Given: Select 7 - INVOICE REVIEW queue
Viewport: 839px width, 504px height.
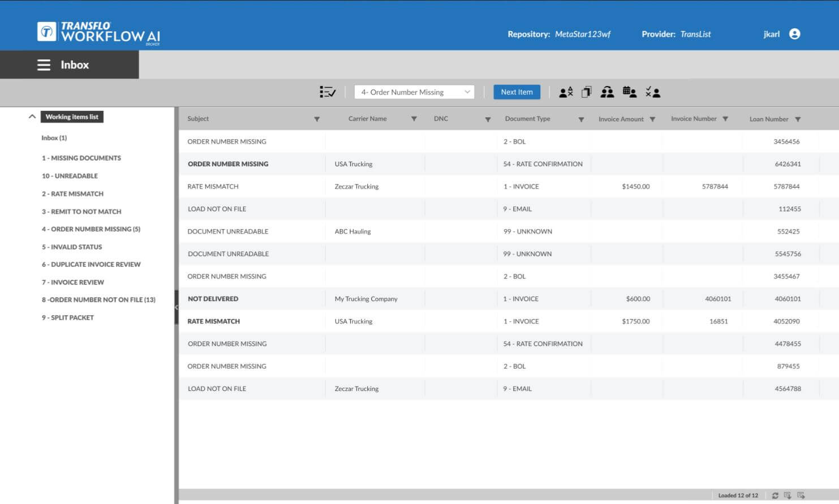Looking at the screenshot, I should 73,282.
